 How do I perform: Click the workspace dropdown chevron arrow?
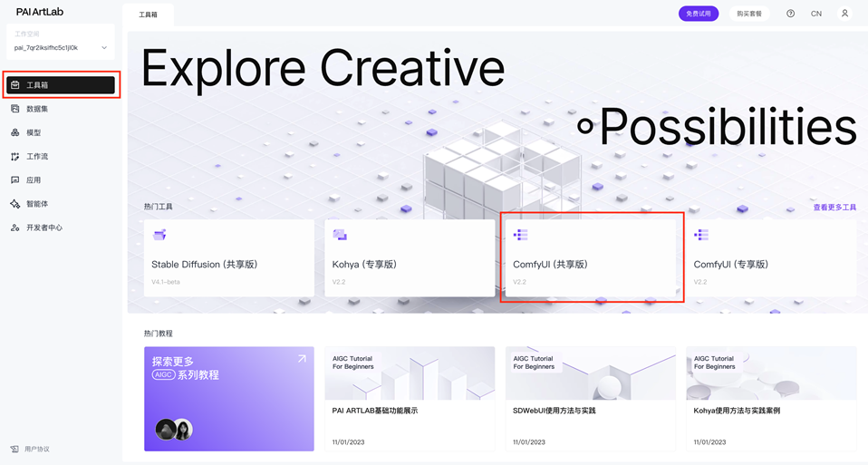pyautogui.click(x=104, y=48)
